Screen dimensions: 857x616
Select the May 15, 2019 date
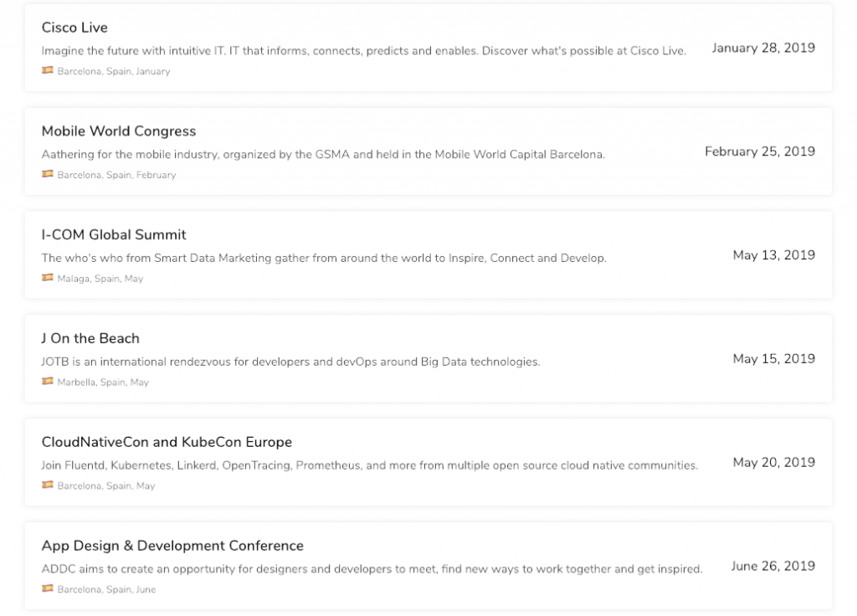pos(774,358)
